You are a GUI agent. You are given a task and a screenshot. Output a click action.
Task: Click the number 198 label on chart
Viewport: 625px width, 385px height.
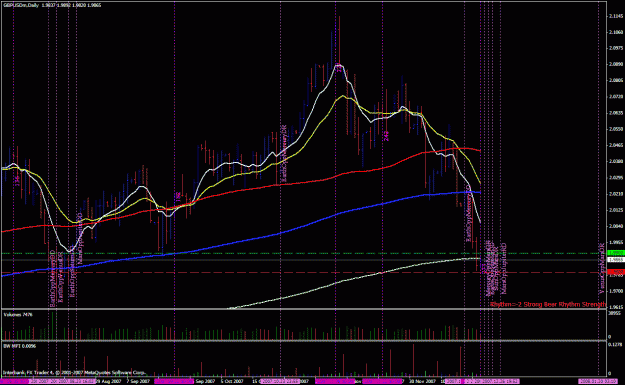(x=178, y=196)
